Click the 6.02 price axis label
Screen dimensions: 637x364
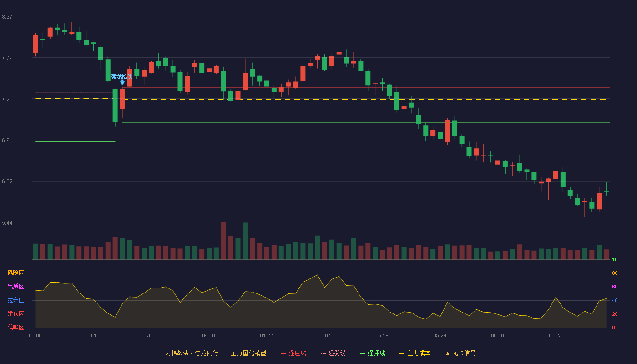point(7,182)
